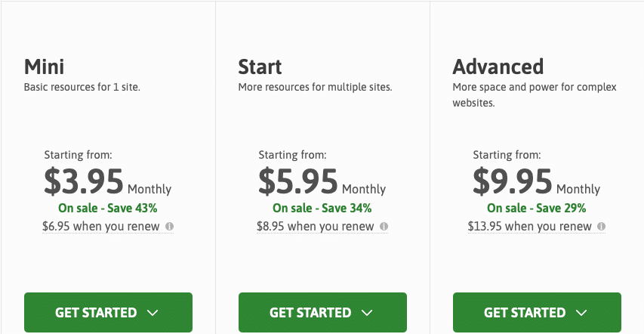Click "On sale - Save 29%" label
The width and height of the screenshot is (644, 334).
click(x=536, y=208)
